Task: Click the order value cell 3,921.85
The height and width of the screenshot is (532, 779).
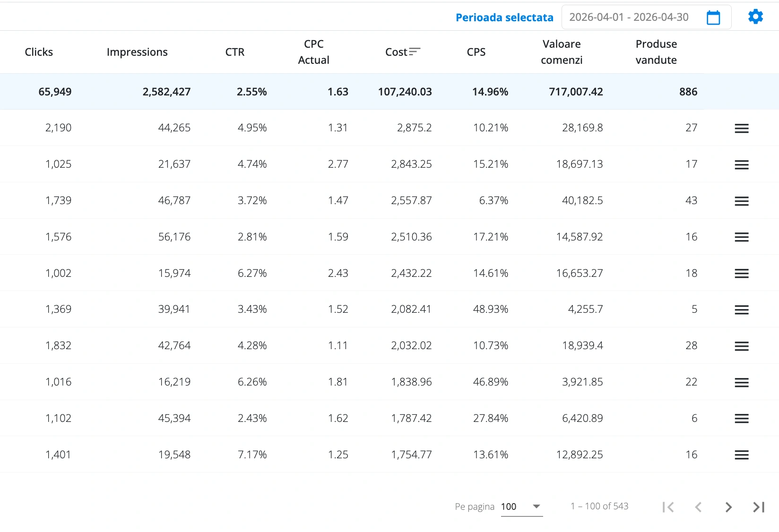Action: [582, 382]
